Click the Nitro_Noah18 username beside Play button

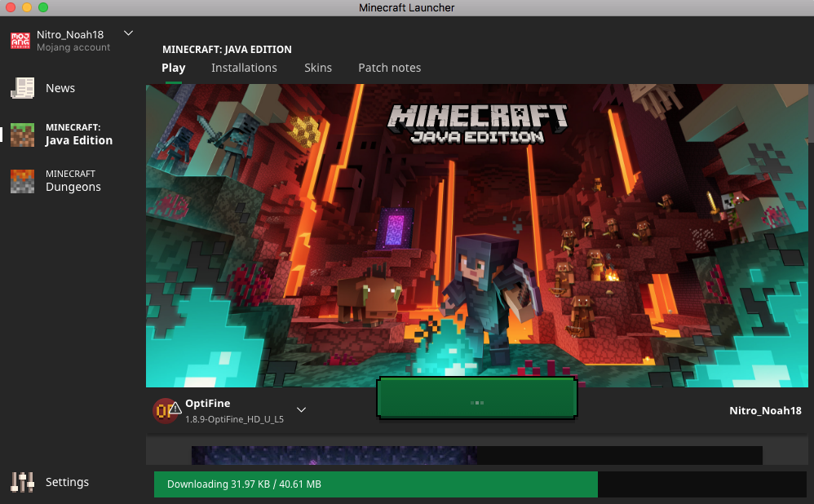[x=764, y=410]
